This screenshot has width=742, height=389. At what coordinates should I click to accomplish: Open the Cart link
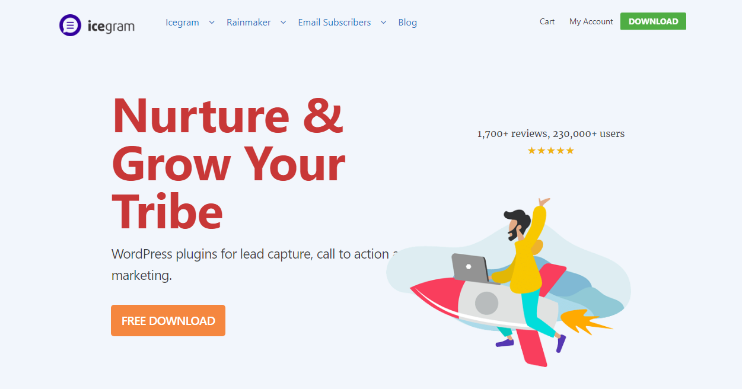click(547, 21)
